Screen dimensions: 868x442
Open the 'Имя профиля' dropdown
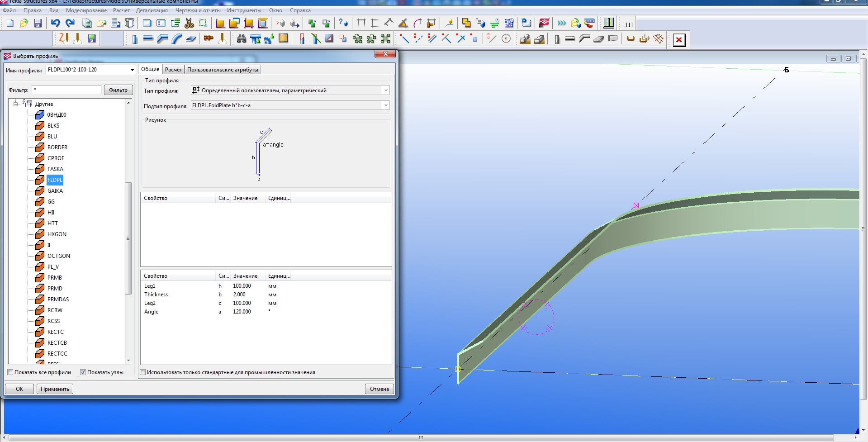click(132, 70)
